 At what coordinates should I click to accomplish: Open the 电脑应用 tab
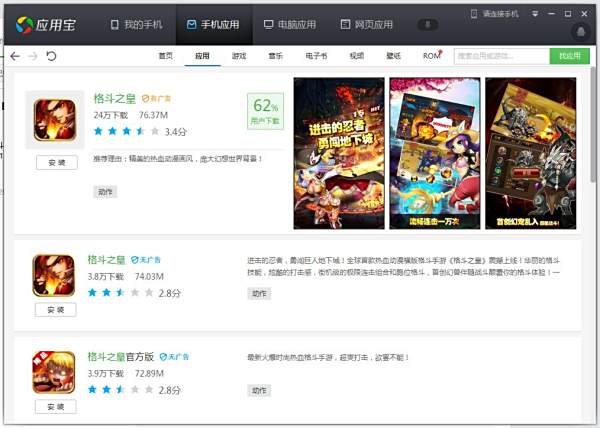290,25
